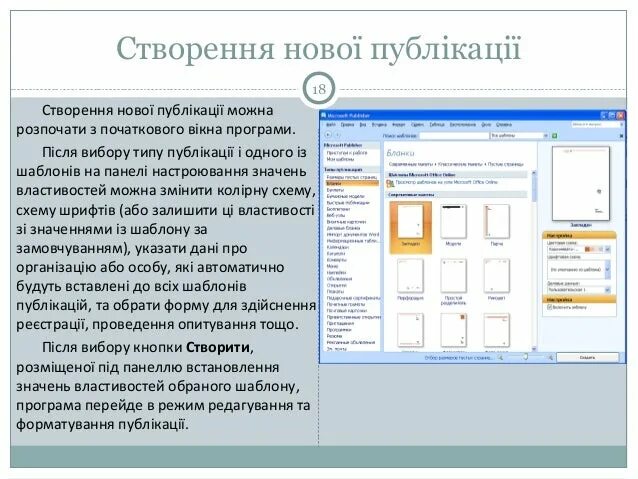The height and width of the screenshot is (479, 638).
Task: Click the green search go button
Action: pyautogui.click(x=554, y=135)
